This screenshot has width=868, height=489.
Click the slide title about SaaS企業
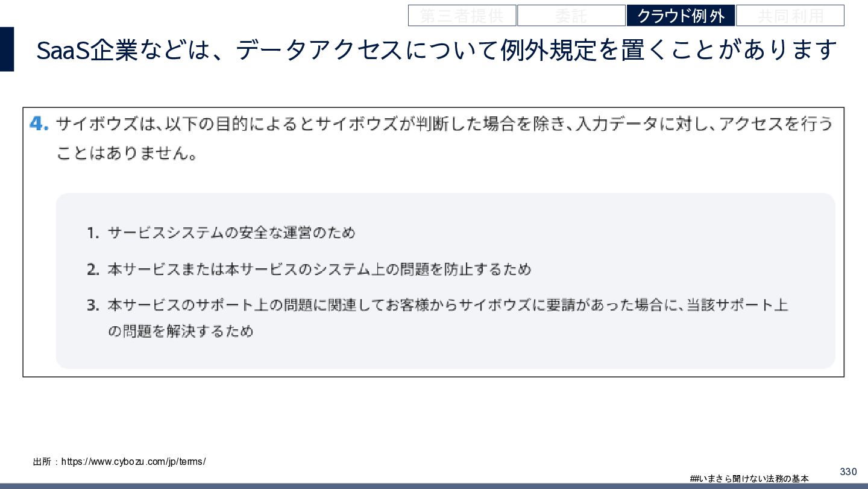pyautogui.click(x=437, y=50)
